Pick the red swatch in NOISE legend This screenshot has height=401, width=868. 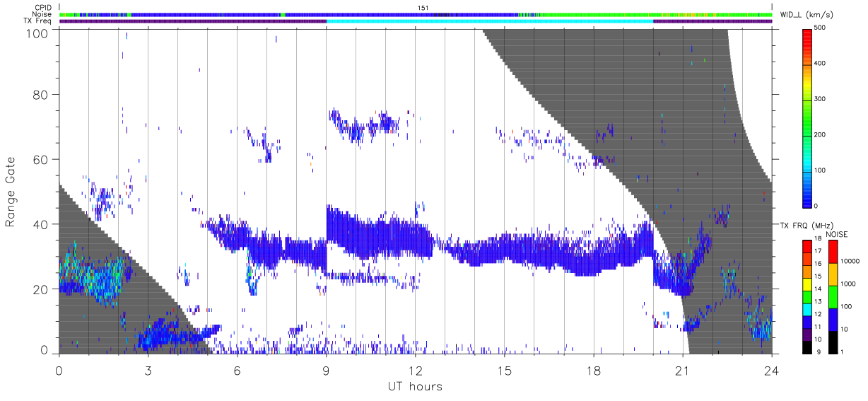(x=833, y=252)
